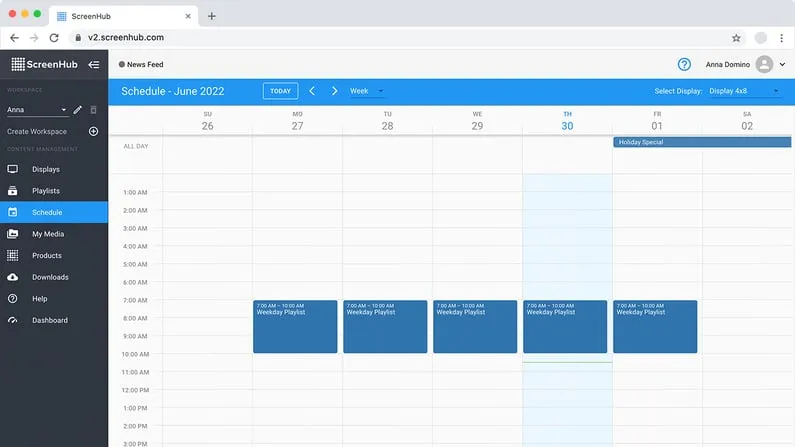Screen dimensions: 795x447
Task: Collapse the sidebar with the hamburger arrow icon
Action: (94, 64)
